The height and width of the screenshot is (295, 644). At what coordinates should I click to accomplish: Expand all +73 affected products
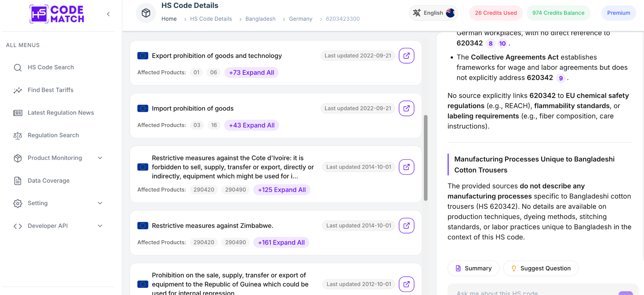pyautogui.click(x=252, y=73)
